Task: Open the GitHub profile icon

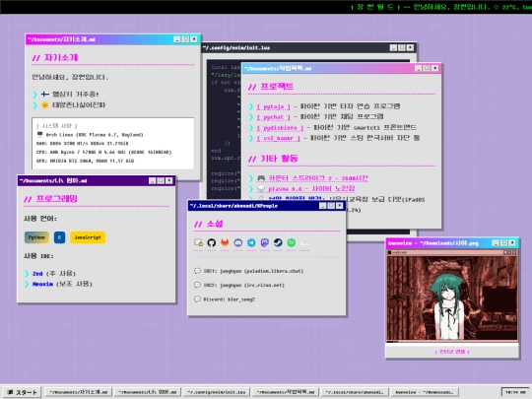Action: pos(212,242)
